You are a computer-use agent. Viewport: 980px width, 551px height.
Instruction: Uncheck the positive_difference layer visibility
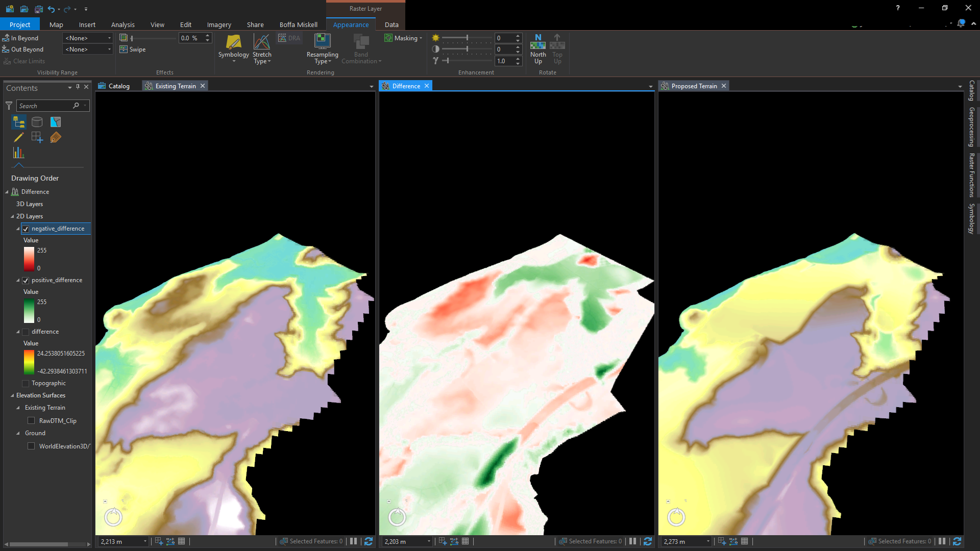(26, 280)
